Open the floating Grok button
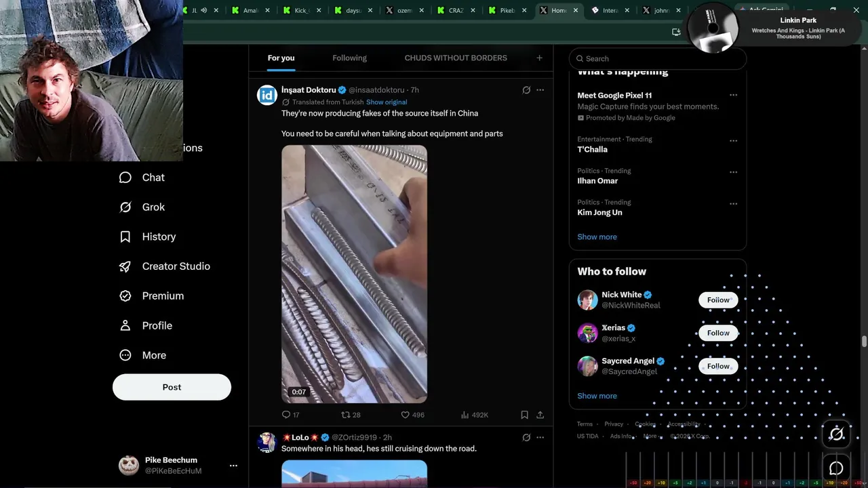 point(837,434)
